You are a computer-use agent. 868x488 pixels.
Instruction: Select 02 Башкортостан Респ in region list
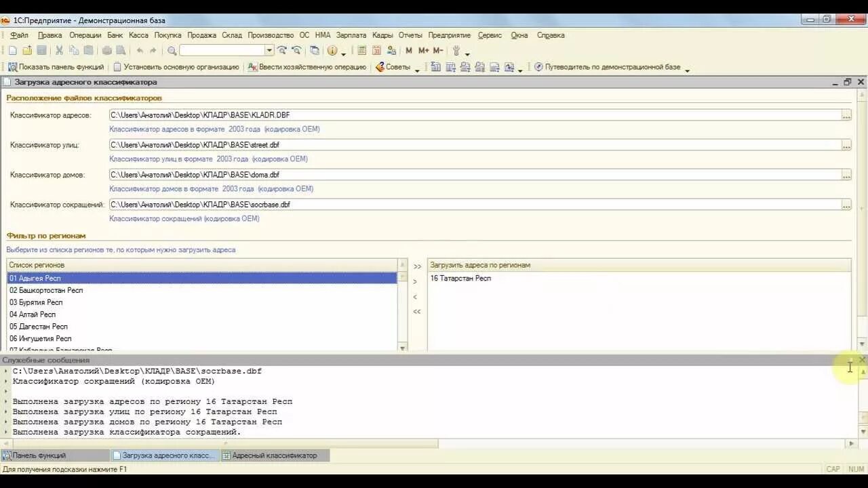click(x=202, y=291)
